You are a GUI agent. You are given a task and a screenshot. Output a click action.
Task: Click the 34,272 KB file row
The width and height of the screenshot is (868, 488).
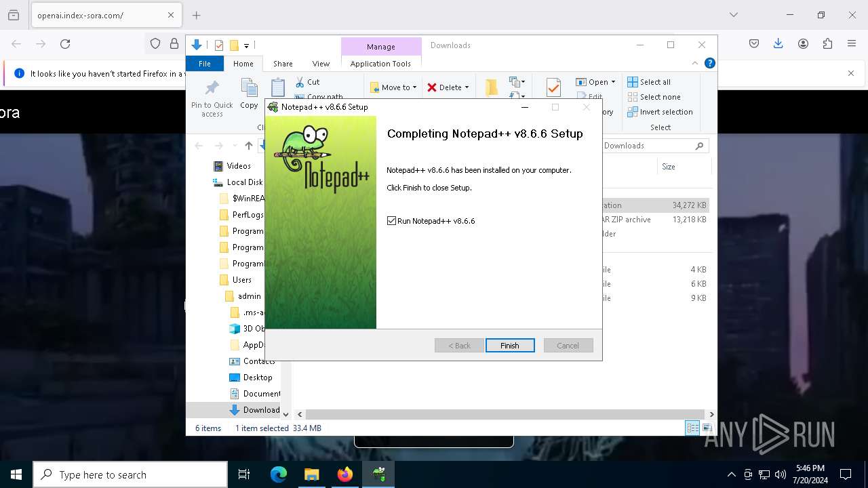(655, 205)
